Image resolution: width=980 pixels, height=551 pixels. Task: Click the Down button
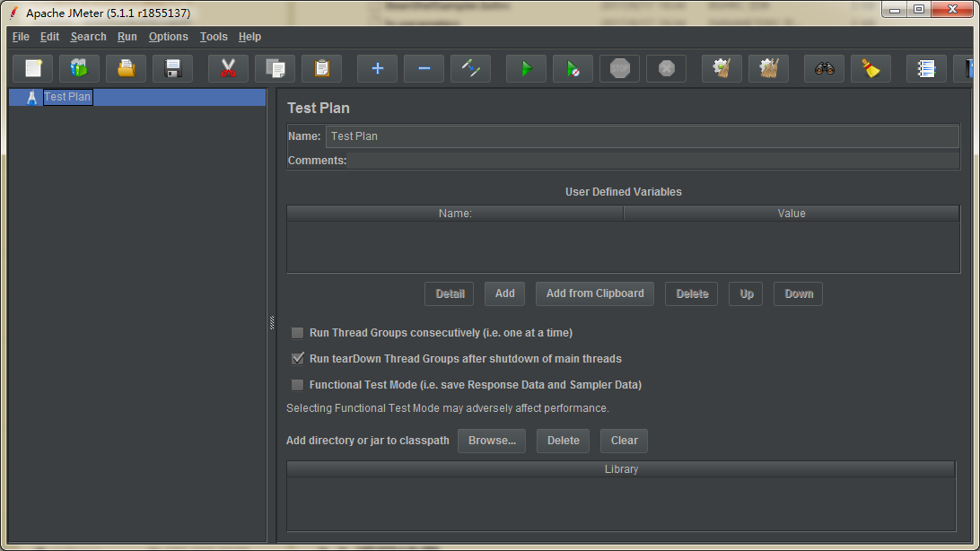coord(798,293)
